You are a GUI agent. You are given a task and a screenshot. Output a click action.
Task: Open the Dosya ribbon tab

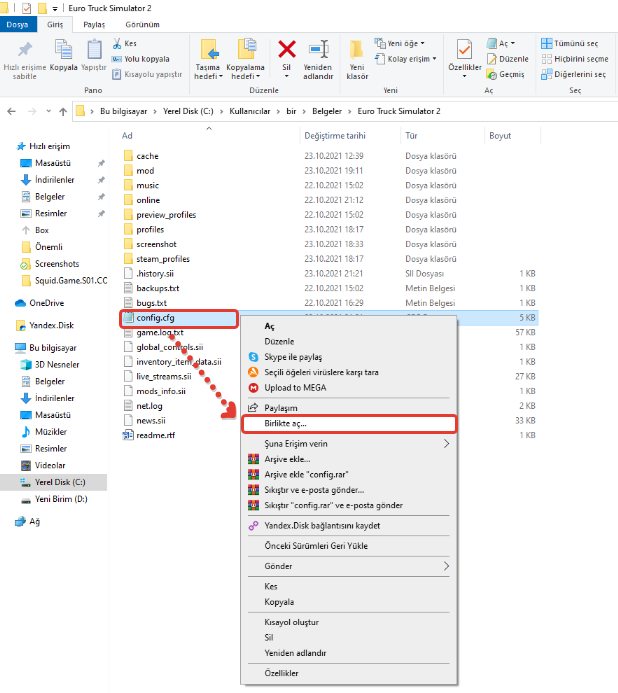coord(17,25)
